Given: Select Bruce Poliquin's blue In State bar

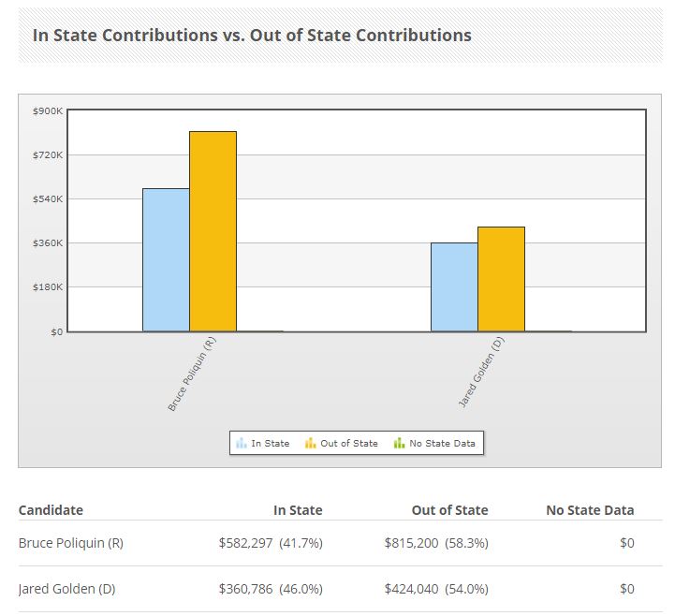Looking at the screenshot, I should tap(166, 260).
